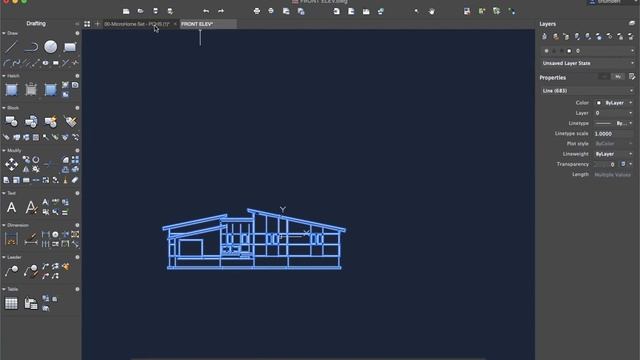Click the Insert Block tool
This screenshot has height=360, width=640.
tap(11, 121)
